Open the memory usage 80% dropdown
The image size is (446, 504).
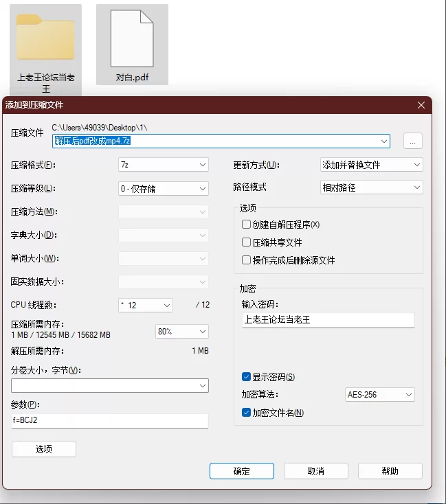point(182,332)
